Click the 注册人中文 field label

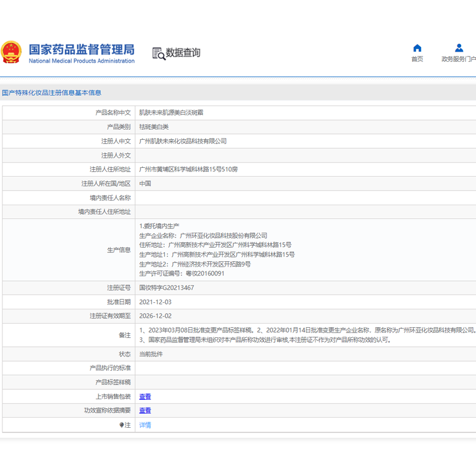point(116,141)
